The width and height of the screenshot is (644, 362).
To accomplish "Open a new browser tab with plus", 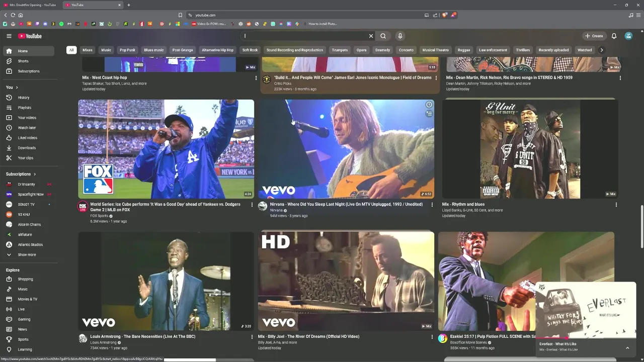I will (129, 5).
